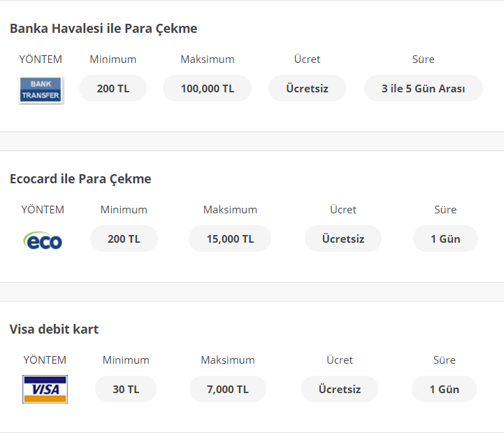The height and width of the screenshot is (433, 504).
Task: Click the Süre label in the Visa section
Action: pyautogui.click(x=444, y=360)
